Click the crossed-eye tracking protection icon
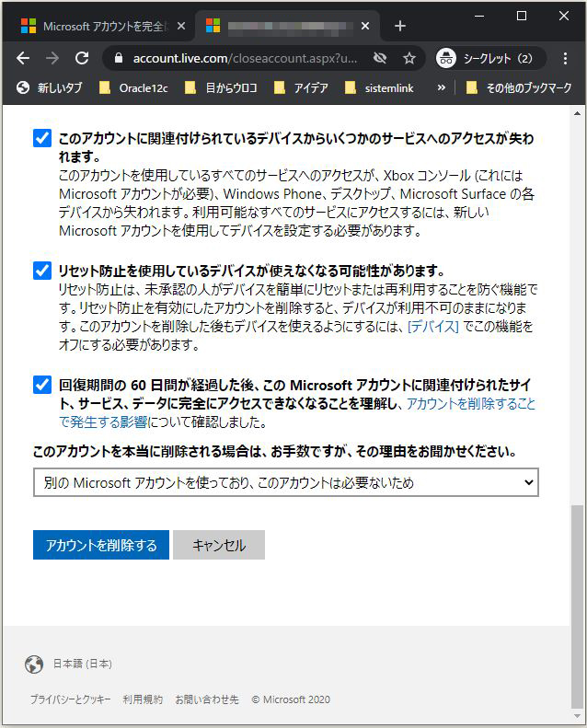This screenshot has width=587, height=728. pos(380,58)
